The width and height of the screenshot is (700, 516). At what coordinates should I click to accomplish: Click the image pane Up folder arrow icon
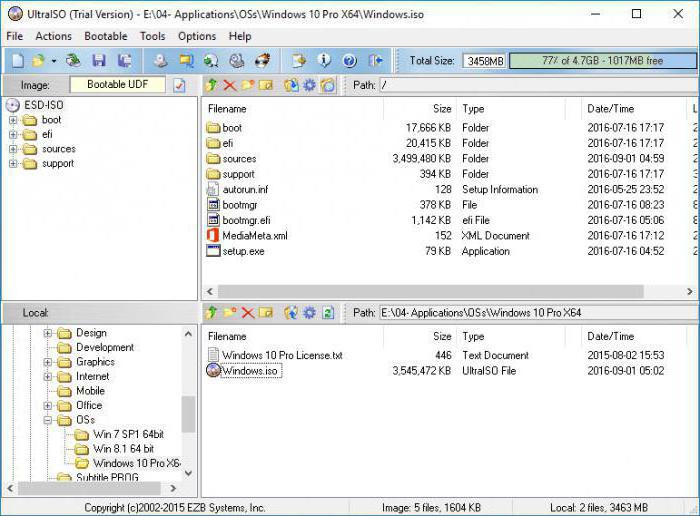[x=212, y=85]
